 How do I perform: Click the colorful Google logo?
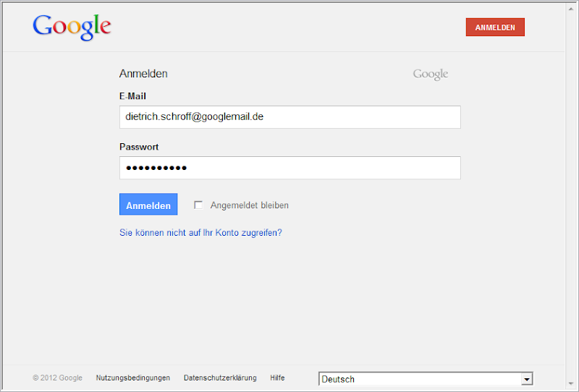[72, 27]
